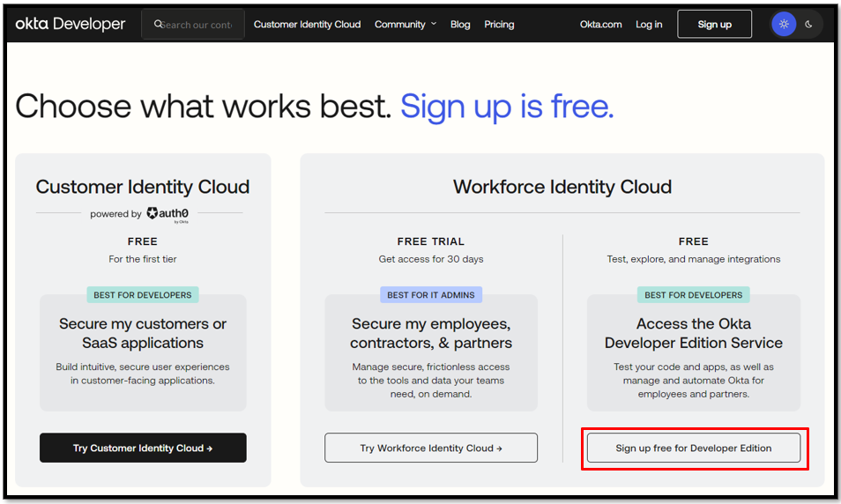
Task: Click 'Access the Okta Developer Edition Service' card
Action: click(x=694, y=352)
